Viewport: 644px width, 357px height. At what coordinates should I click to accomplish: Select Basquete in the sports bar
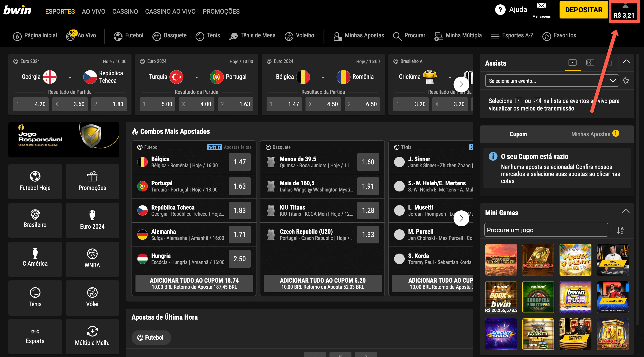coord(170,35)
